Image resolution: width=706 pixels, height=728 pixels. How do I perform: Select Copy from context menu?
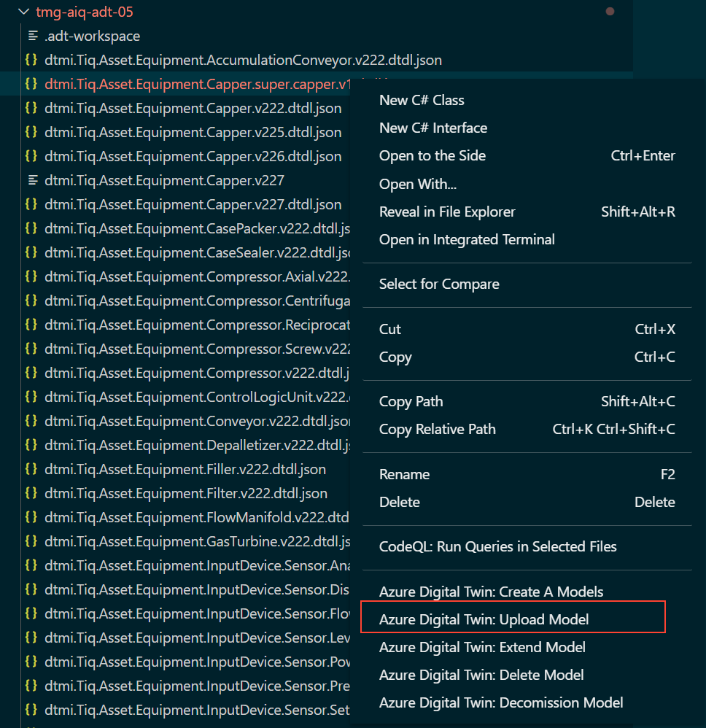527,357
